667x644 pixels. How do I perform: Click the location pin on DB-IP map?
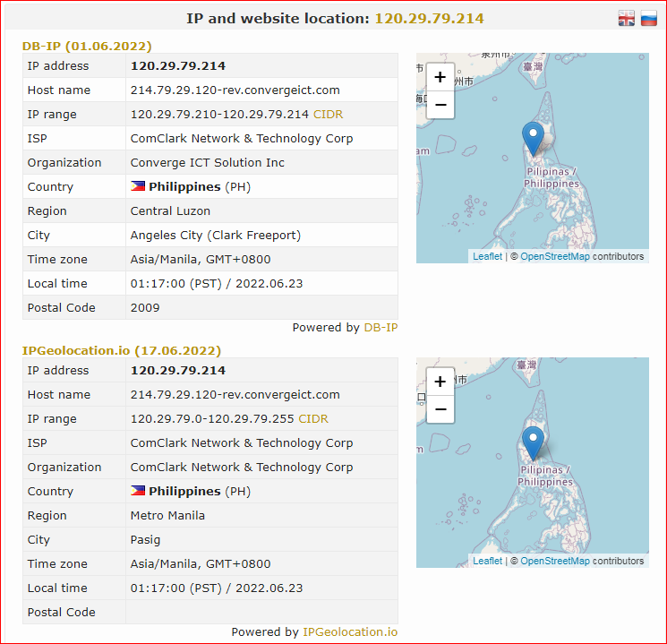click(533, 139)
